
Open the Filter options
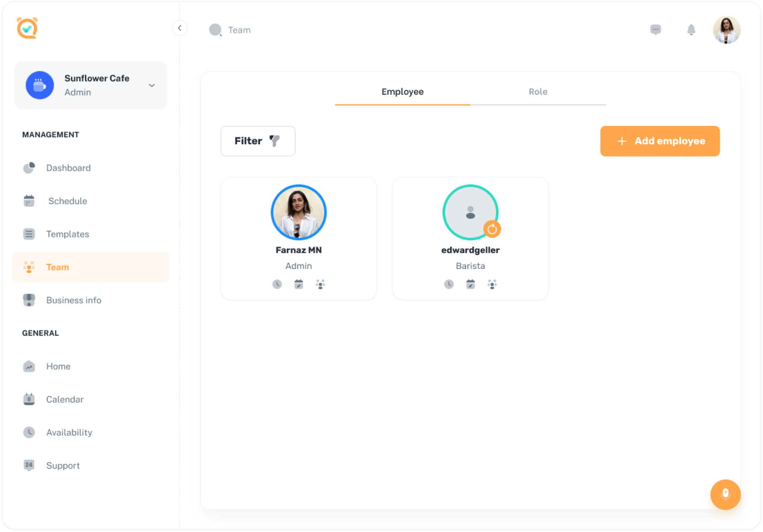(258, 141)
